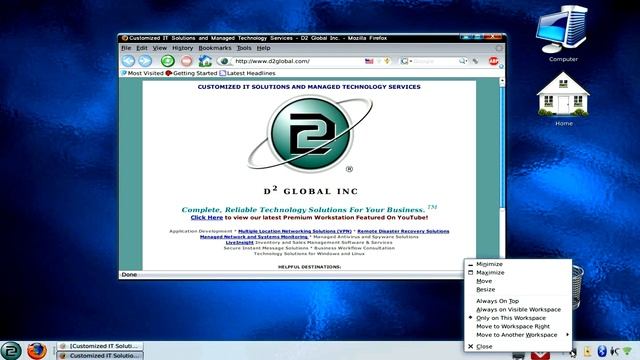This screenshot has height=360, width=640.
Task: Open the Home folder desktop icon
Action: [x=563, y=99]
